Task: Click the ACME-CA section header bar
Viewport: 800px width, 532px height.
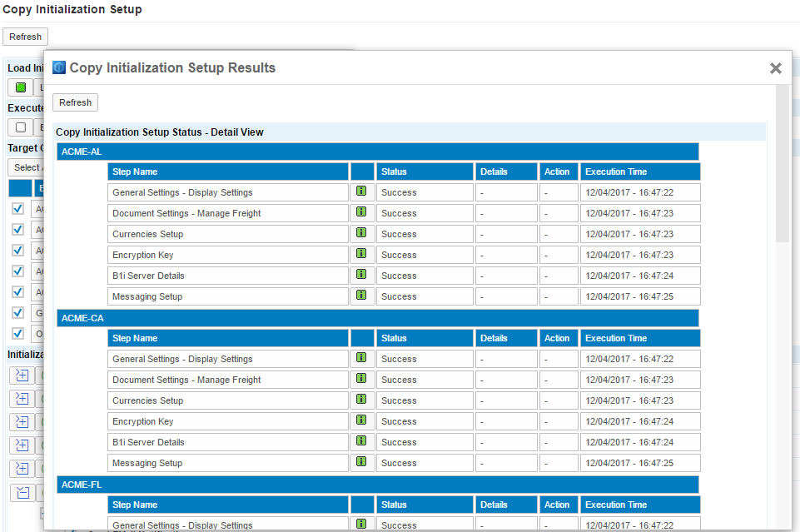Action: coord(377,318)
